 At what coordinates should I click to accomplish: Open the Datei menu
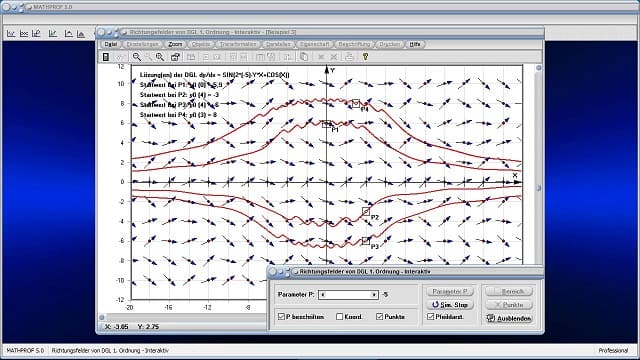point(111,44)
